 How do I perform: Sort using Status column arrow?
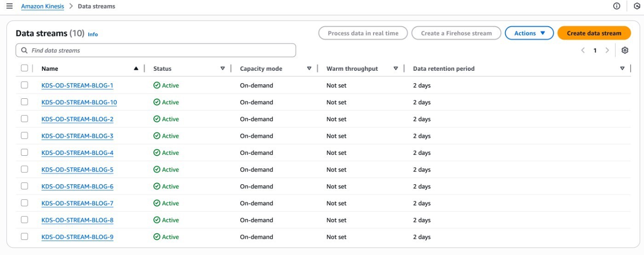[223, 68]
